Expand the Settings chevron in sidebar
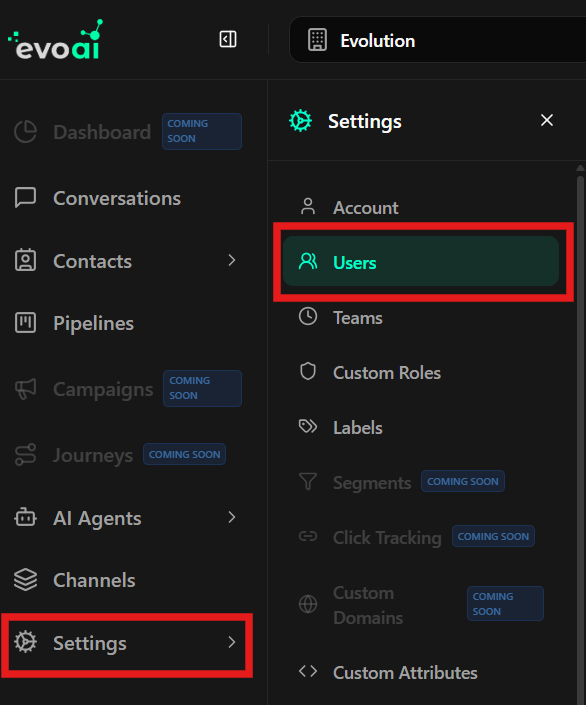This screenshot has width=586, height=705. 232,642
